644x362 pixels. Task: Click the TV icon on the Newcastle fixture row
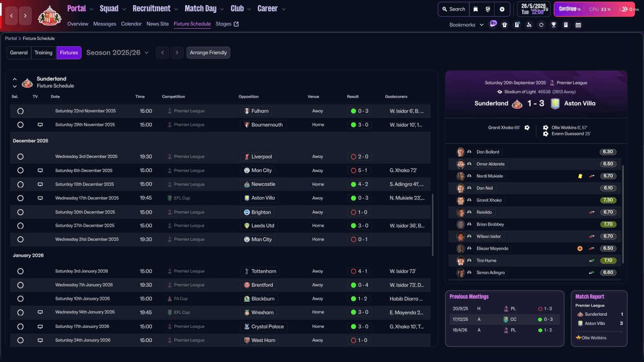pos(40,185)
